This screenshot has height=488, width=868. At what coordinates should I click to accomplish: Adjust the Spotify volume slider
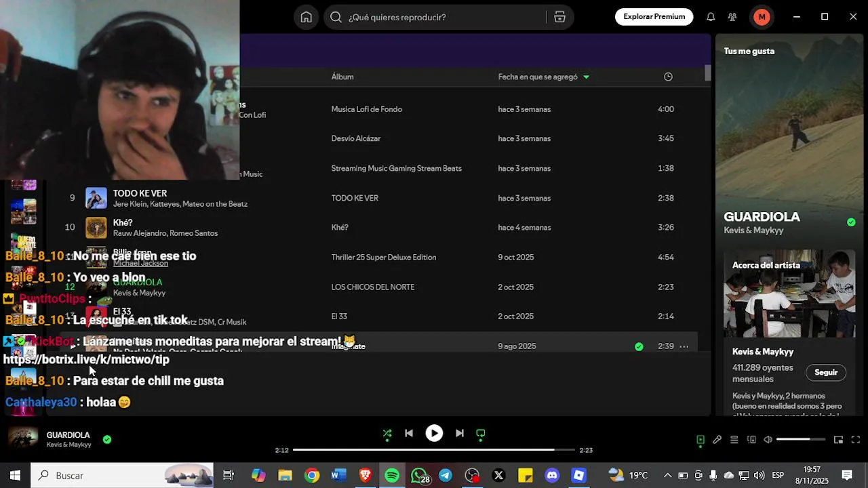[801, 440]
